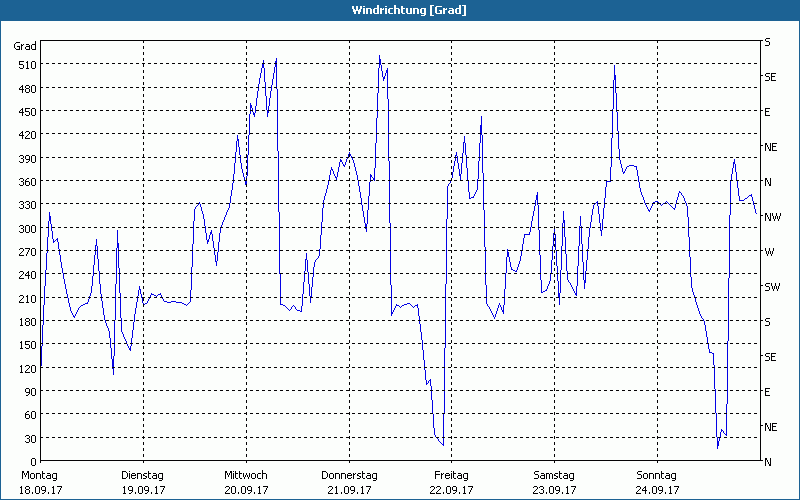Select the Dienstag day label
800x500 pixels.
point(142,475)
